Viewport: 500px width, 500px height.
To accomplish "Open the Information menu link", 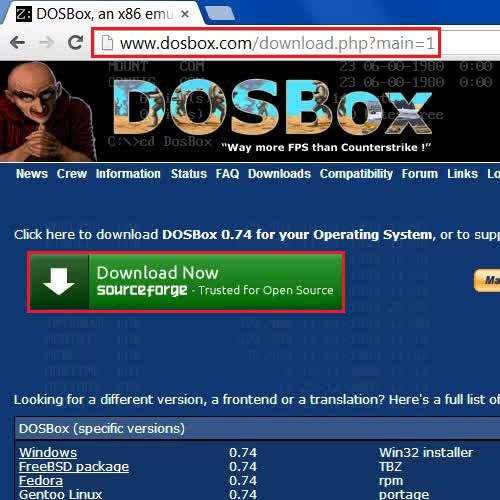I will pyautogui.click(x=128, y=174).
